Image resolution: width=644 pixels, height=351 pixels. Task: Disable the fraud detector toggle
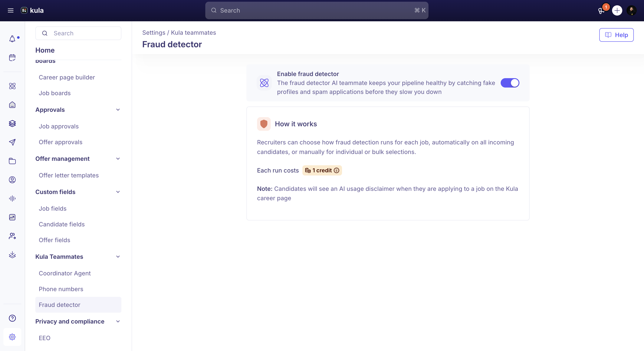[510, 83]
